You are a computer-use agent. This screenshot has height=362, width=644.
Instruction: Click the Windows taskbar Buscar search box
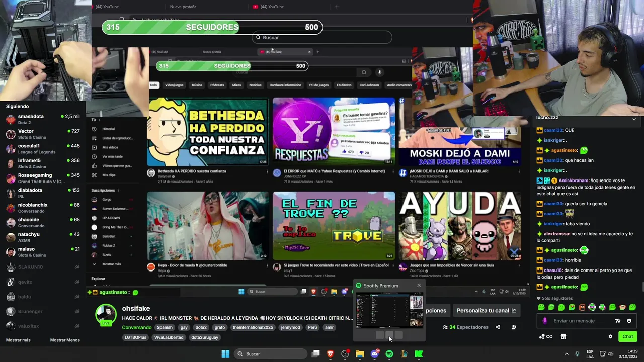[271, 354]
